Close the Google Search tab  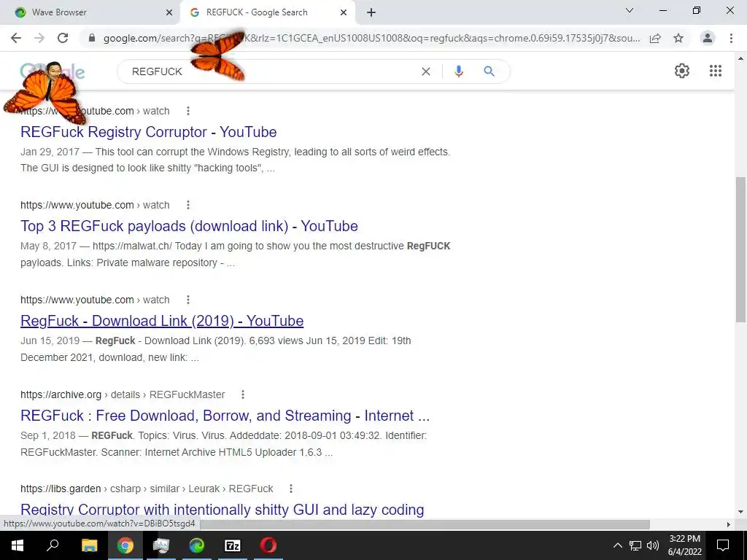(344, 13)
